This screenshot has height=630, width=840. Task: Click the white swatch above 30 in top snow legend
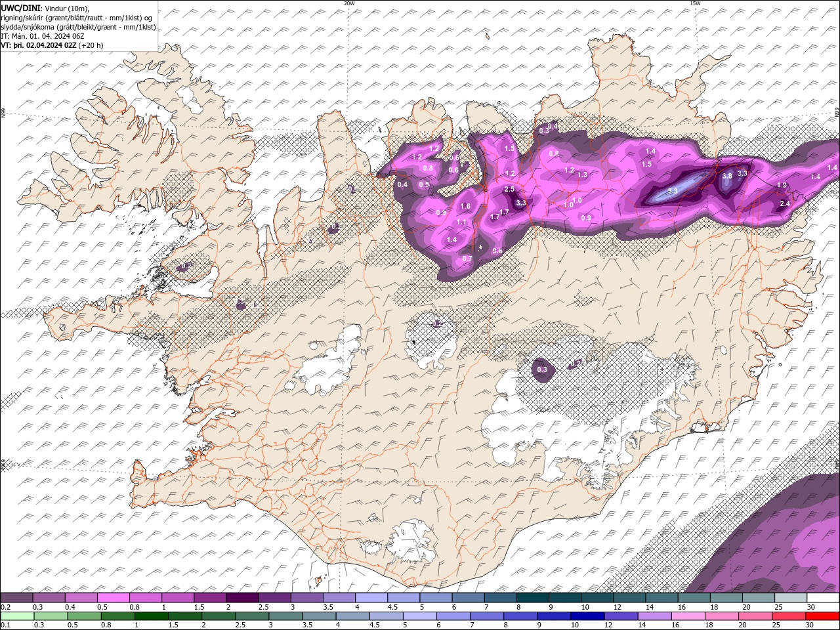point(823,598)
